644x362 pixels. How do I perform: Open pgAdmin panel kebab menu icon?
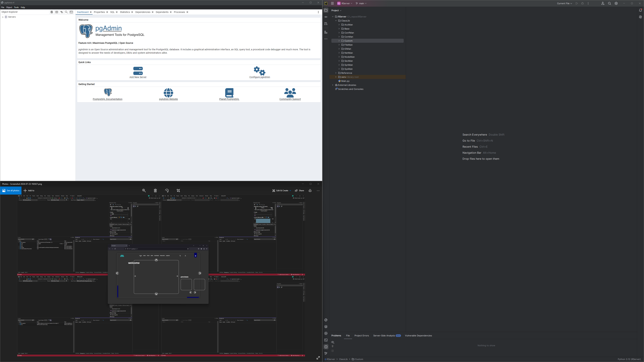pos(318,12)
